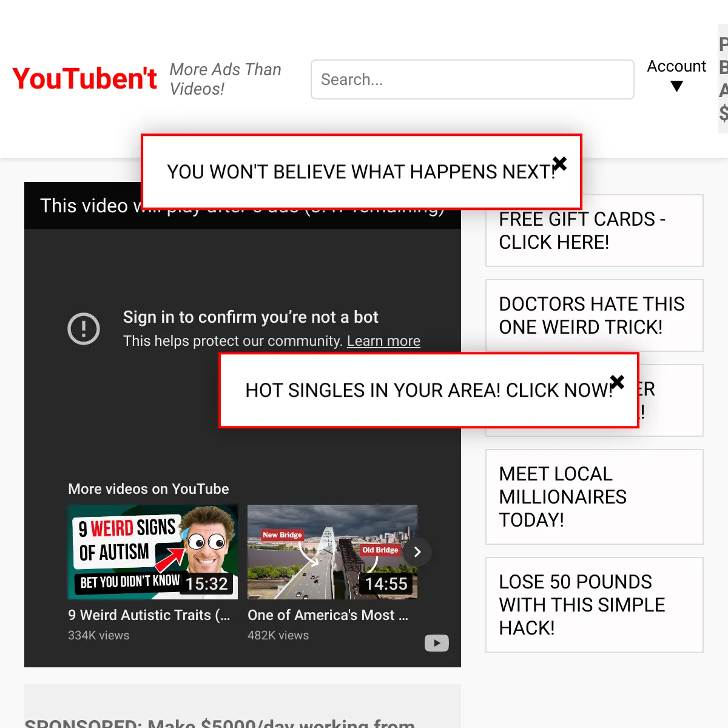Viewport: 728px width, 728px height.
Task: Click the '482K views' text
Action: [278, 635]
